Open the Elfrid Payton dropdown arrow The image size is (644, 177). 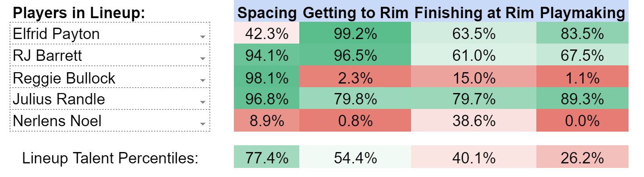[203, 37]
